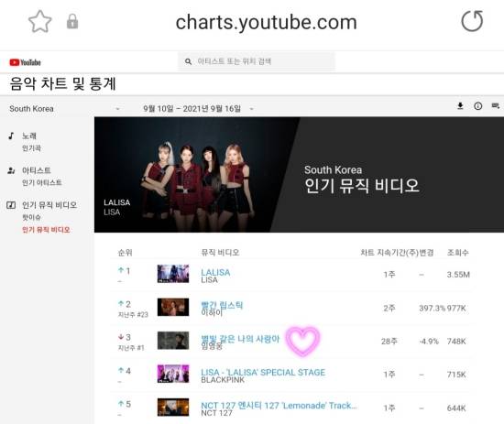This screenshot has height=424, width=504.
Task: Click the feedback icon at top right
Action: click(496, 105)
